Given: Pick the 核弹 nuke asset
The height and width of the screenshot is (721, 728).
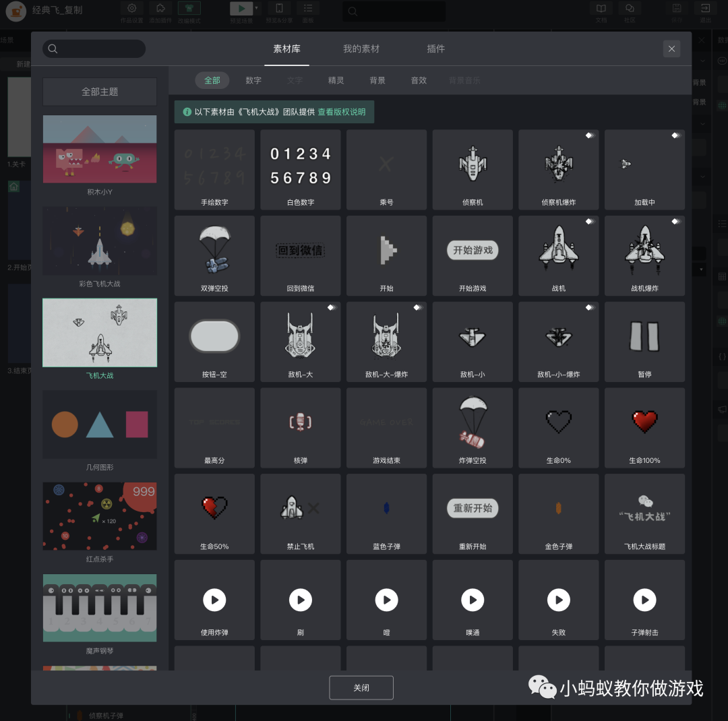Looking at the screenshot, I should click(301, 428).
